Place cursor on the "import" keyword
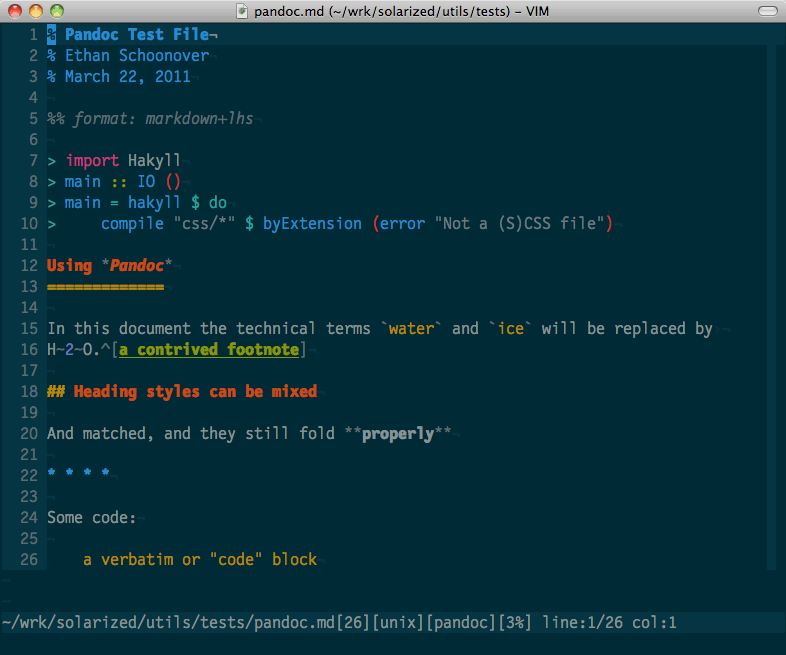The width and height of the screenshot is (786, 655). point(93,161)
